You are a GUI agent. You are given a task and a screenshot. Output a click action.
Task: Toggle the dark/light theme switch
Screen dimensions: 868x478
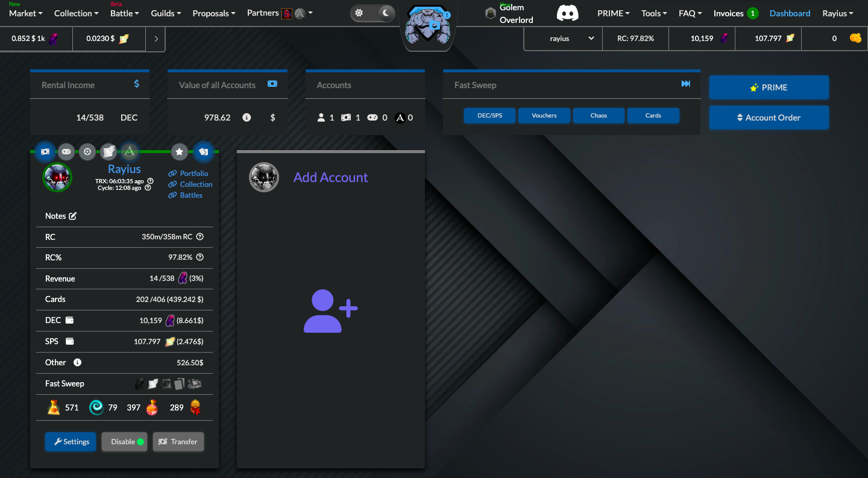pos(373,13)
